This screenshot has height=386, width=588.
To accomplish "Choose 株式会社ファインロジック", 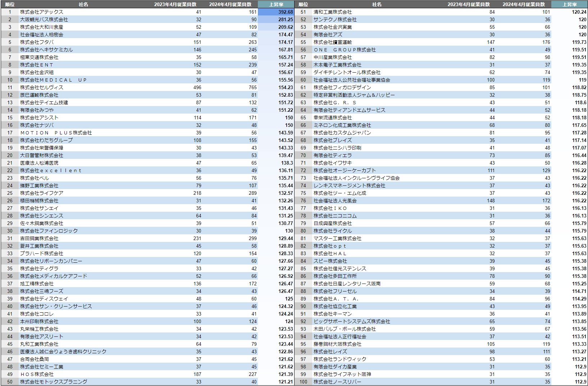I will click(49, 231).
